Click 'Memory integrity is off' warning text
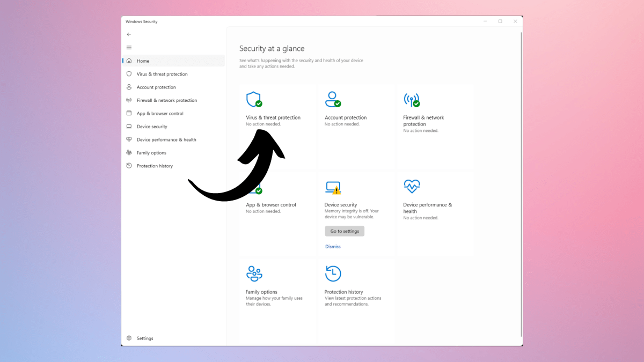Image resolution: width=644 pixels, height=362 pixels. [x=352, y=214]
